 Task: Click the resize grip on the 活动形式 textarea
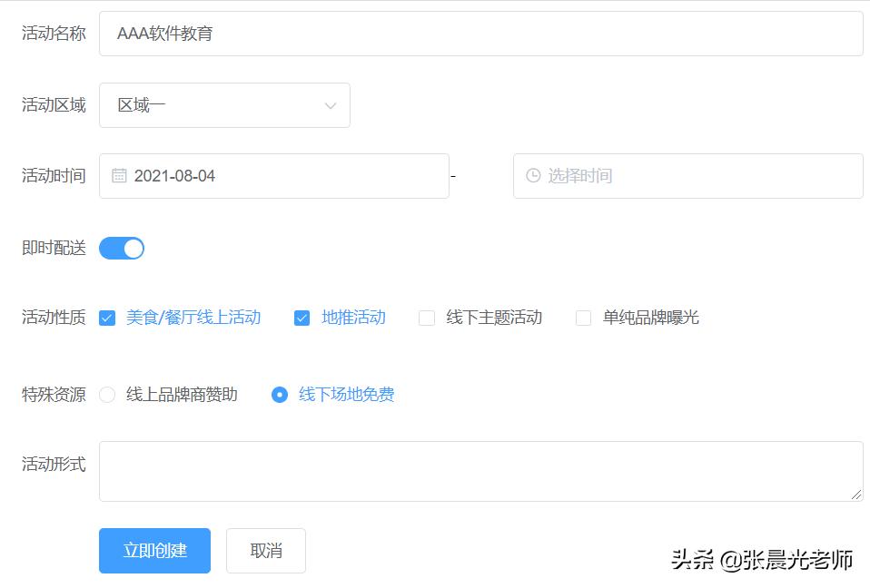coord(857,495)
